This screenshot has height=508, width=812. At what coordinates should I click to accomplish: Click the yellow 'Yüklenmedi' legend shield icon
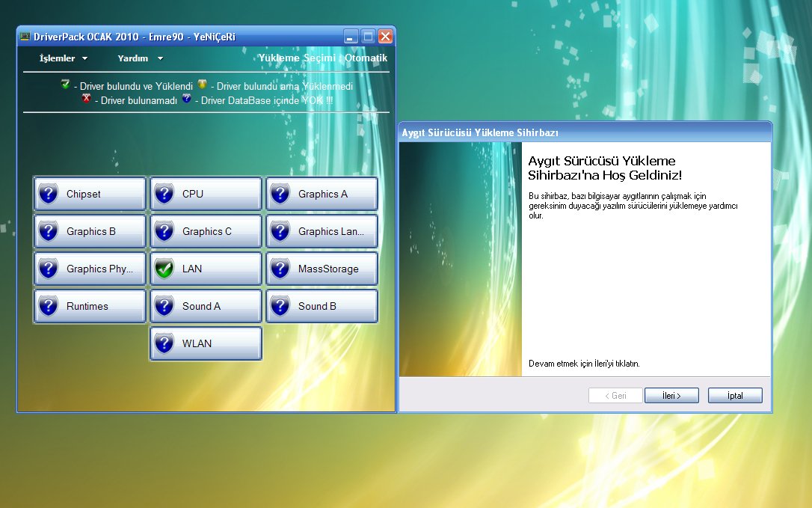pyautogui.click(x=202, y=84)
